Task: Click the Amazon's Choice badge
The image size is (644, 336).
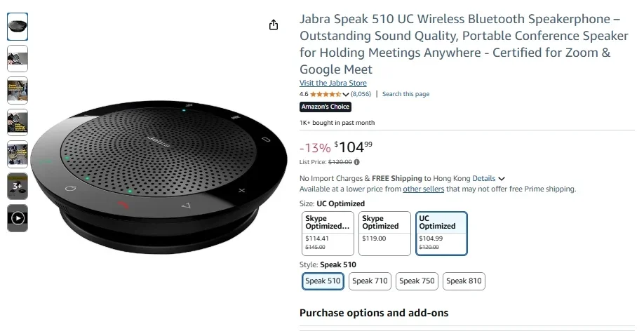Action: pos(325,107)
